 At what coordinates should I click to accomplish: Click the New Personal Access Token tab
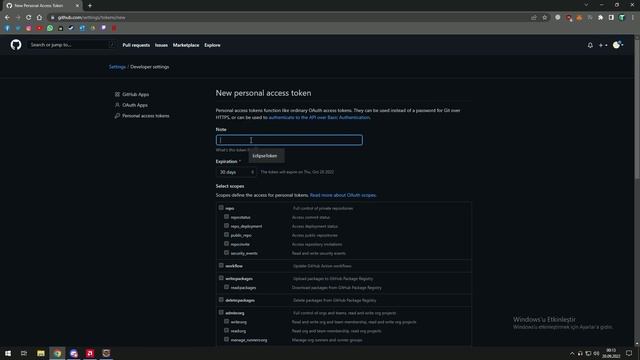tap(42, 6)
